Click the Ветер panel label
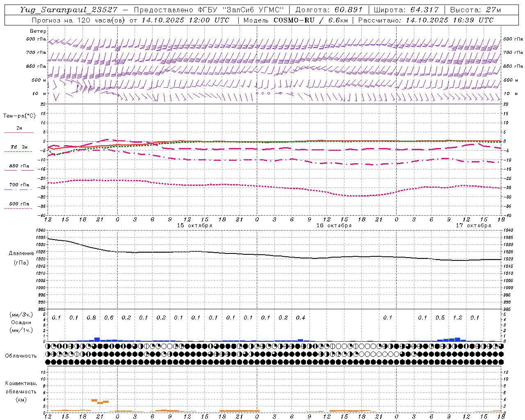The width and height of the screenshot is (525, 420). point(38,31)
